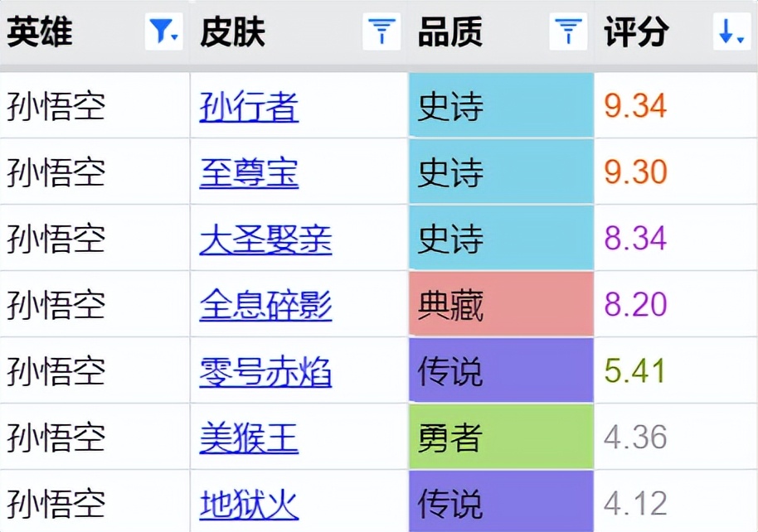
Task: Open the 孙行者 skin link
Action: click(249, 105)
